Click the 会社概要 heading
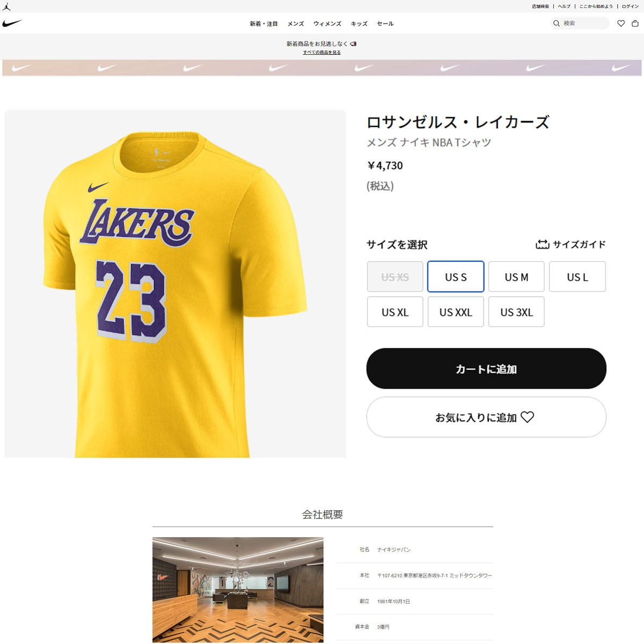 click(x=322, y=515)
